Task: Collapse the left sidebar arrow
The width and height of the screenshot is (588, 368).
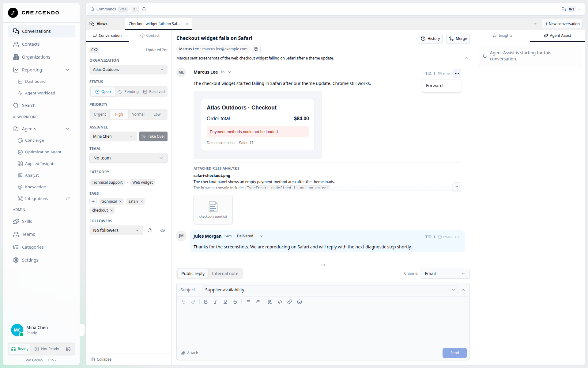Action: click(x=82, y=330)
